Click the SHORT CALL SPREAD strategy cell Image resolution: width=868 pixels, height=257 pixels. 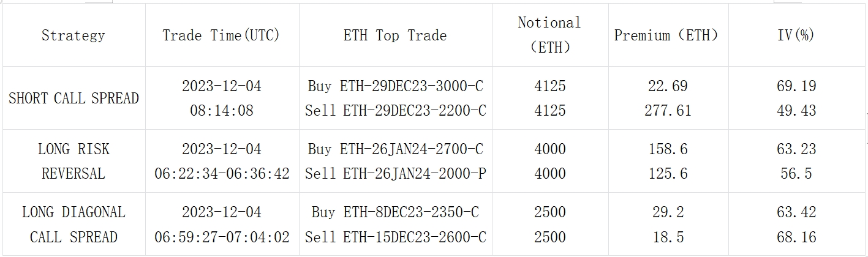tap(74, 98)
